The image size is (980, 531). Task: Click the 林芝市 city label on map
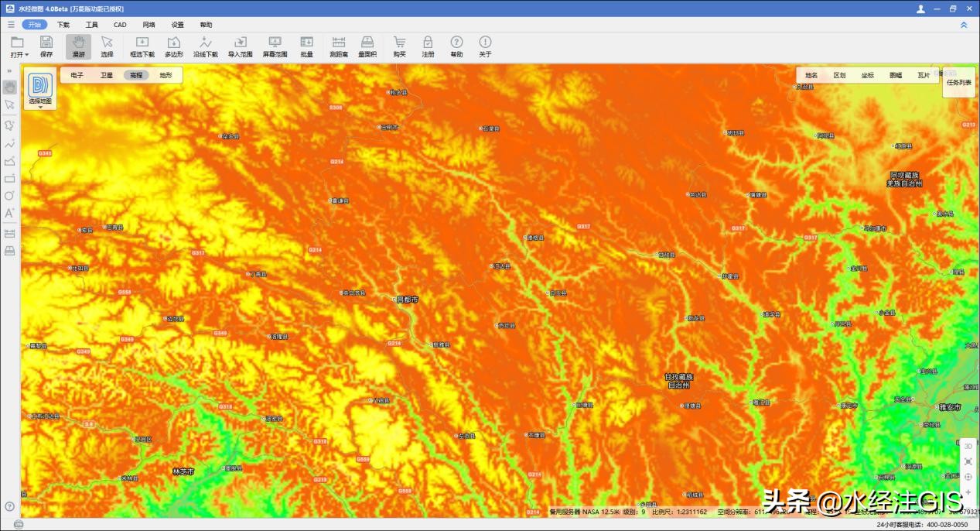tap(183, 471)
